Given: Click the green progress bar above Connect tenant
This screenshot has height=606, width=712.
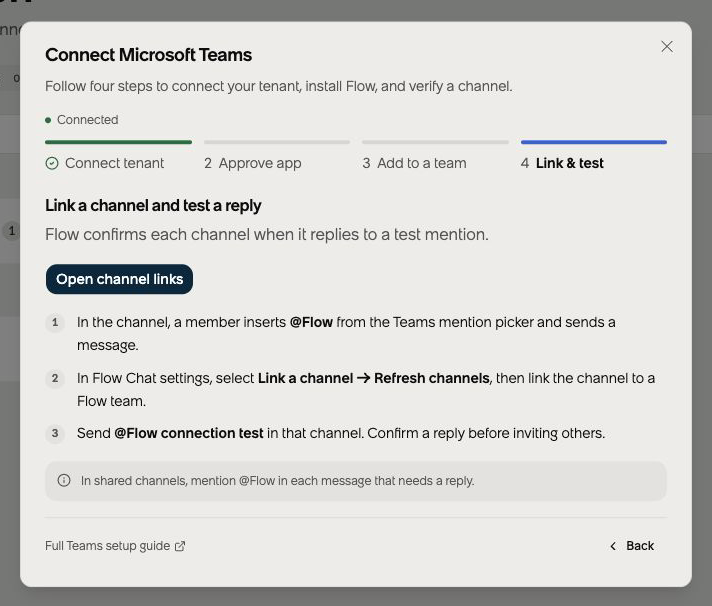Looking at the screenshot, I should click(x=119, y=142).
